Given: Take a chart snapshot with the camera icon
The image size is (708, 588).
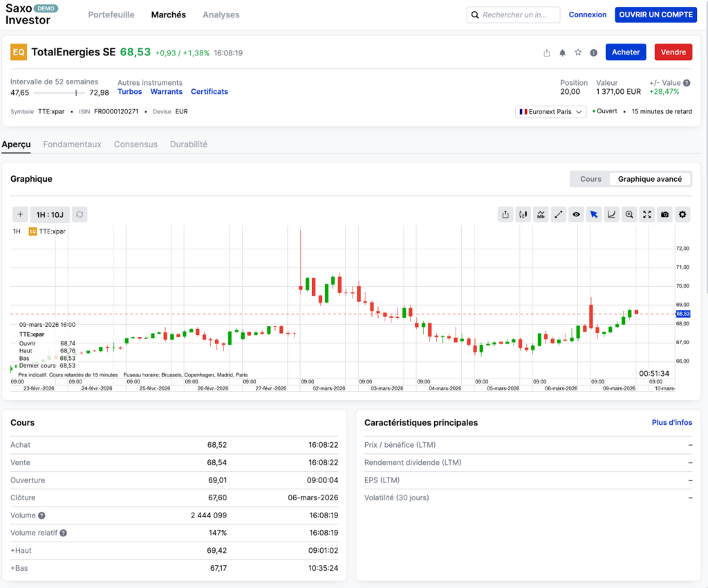Looking at the screenshot, I should pos(664,214).
